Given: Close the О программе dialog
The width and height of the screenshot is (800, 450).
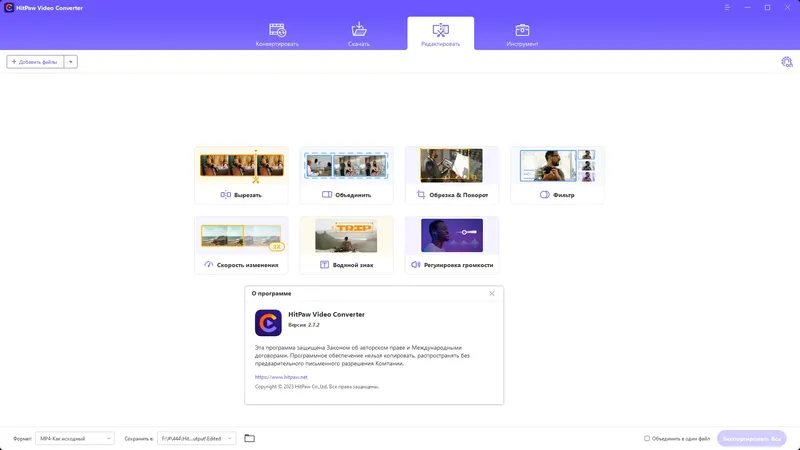Looking at the screenshot, I should coord(492,293).
